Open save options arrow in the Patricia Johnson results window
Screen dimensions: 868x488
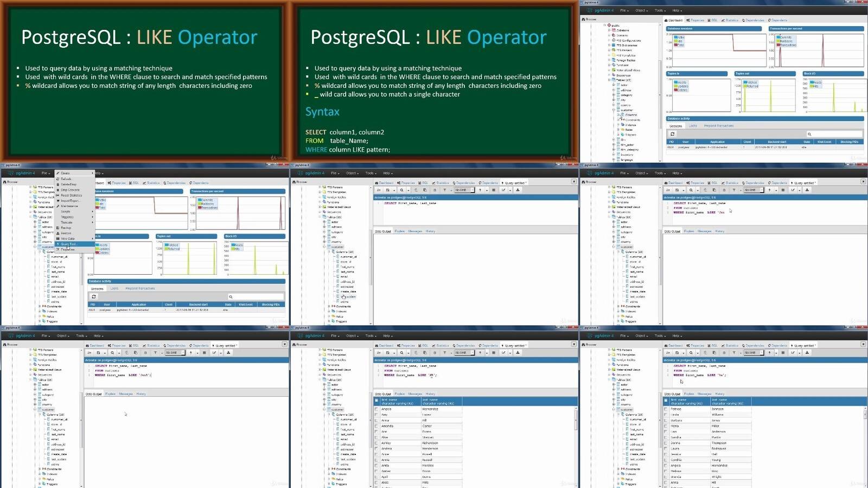684,353
